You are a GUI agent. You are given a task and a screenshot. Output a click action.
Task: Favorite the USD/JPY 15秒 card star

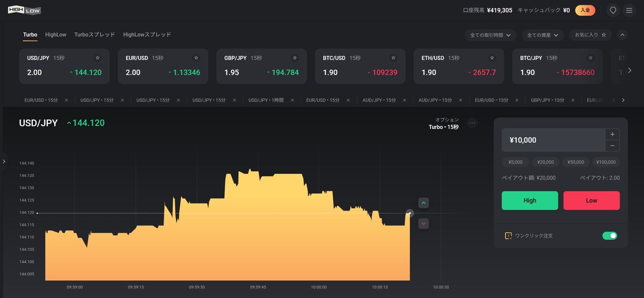tap(97, 57)
